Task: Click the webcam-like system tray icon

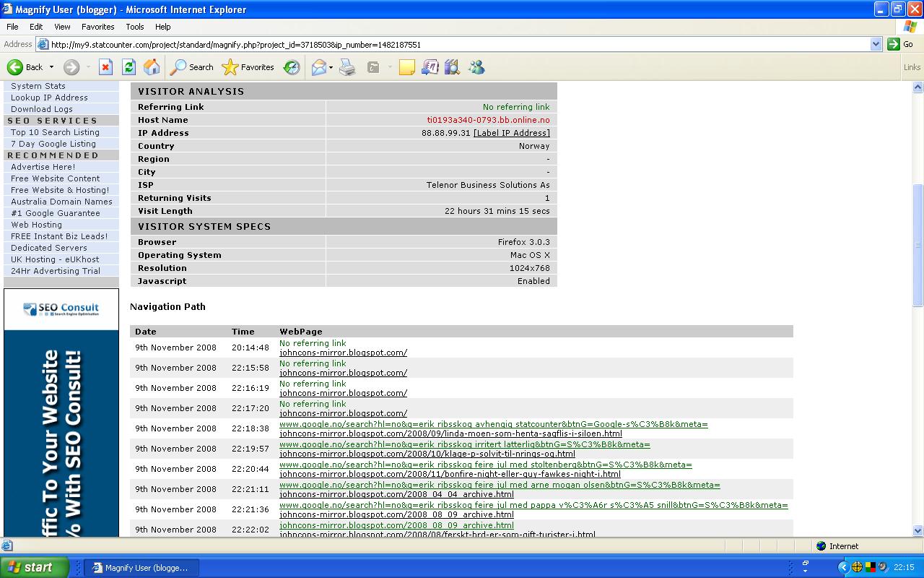Action: coord(883,567)
